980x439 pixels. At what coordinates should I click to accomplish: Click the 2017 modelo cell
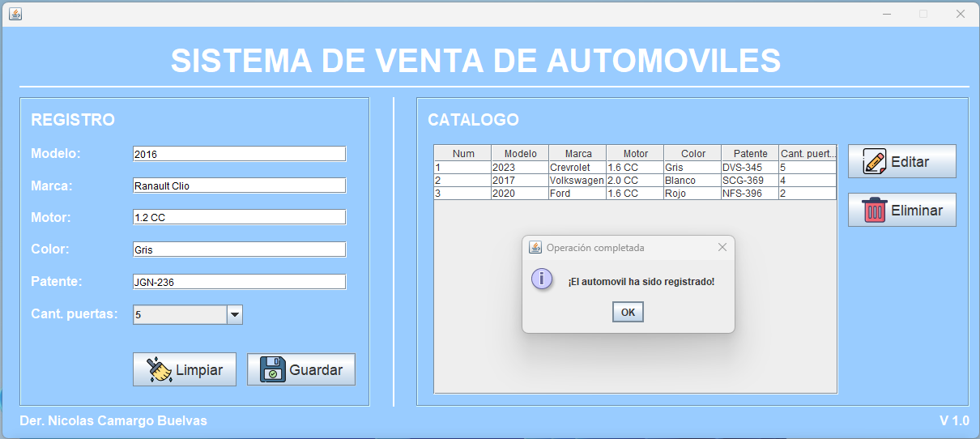click(520, 181)
